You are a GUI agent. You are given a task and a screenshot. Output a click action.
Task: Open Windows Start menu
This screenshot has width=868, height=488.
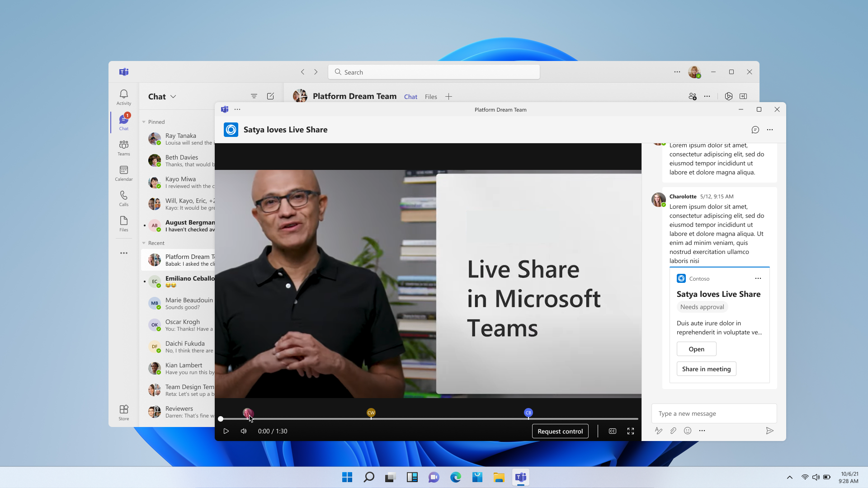347,477
